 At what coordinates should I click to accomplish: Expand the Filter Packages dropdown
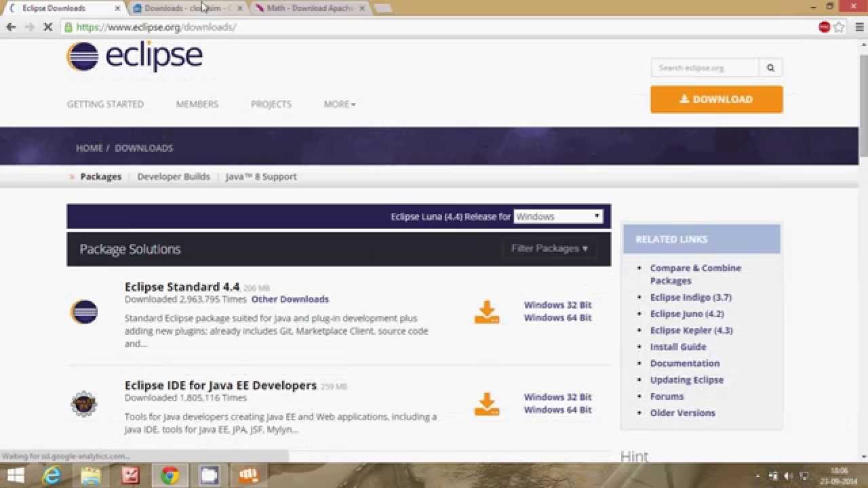click(x=549, y=249)
